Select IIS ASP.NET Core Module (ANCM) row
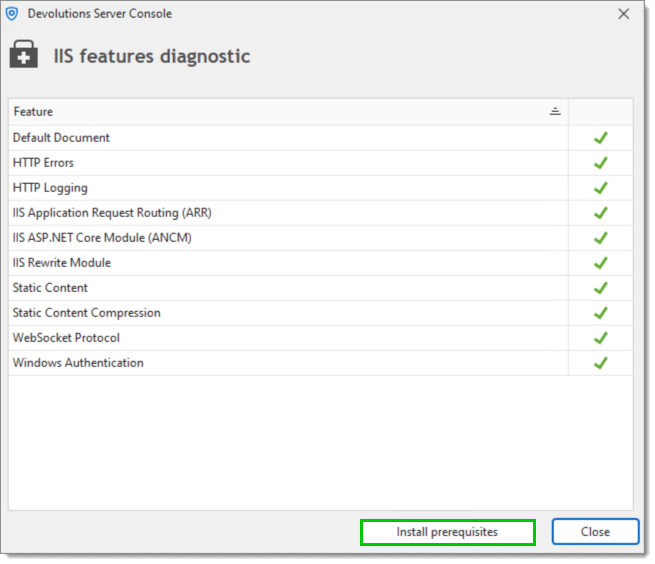Viewport: 655px width, 564px height. point(320,238)
